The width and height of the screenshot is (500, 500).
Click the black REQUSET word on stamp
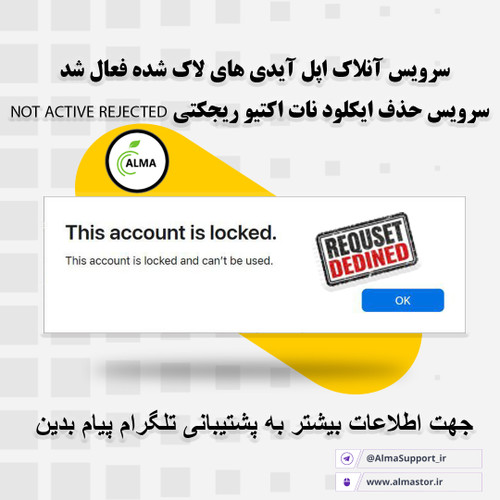(364, 239)
